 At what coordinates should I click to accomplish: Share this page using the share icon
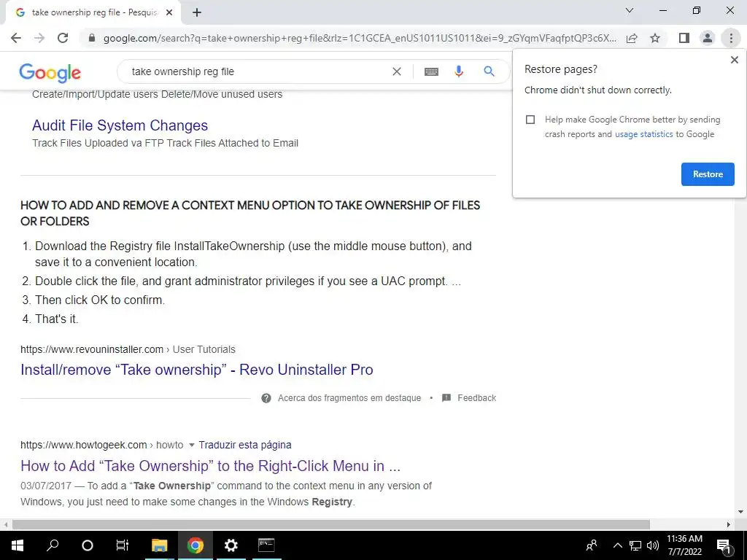632,38
